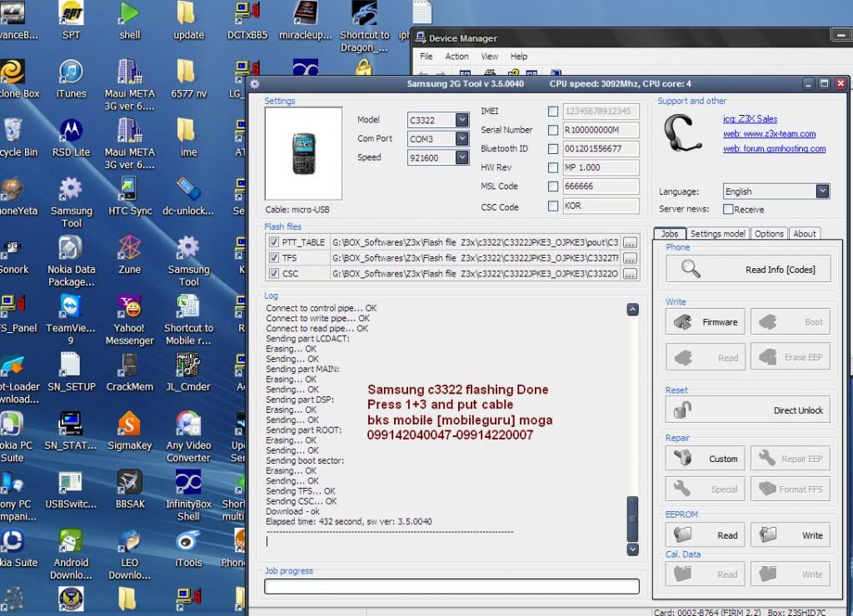Click the Write Firmware button

(x=706, y=322)
